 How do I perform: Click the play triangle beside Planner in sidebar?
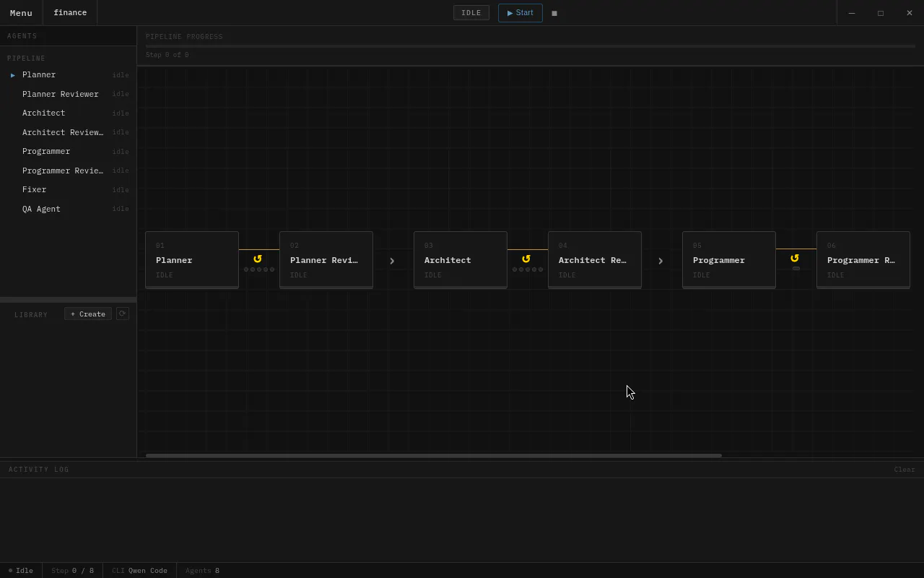click(x=13, y=75)
